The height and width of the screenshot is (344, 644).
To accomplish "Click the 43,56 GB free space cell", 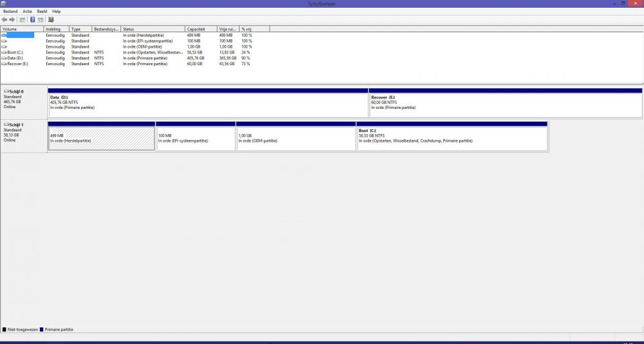I will tap(227, 64).
